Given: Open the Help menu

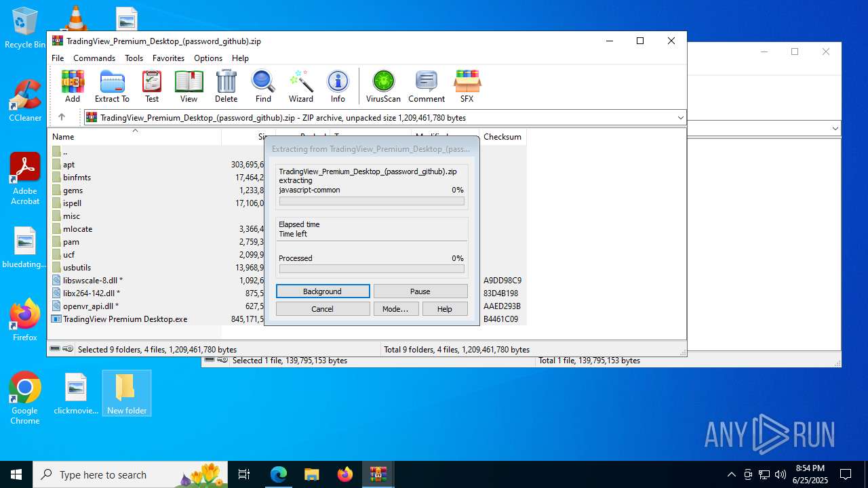Looking at the screenshot, I should (240, 58).
